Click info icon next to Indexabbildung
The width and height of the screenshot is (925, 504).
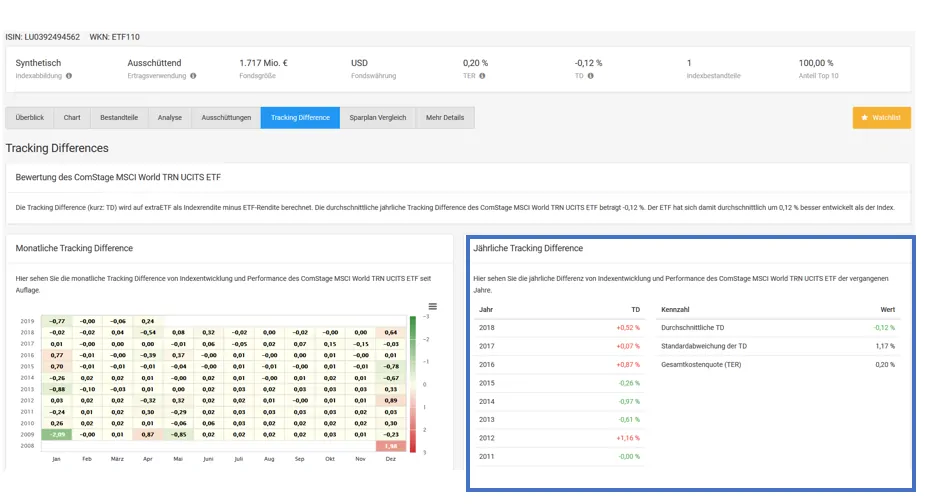(69, 76)
